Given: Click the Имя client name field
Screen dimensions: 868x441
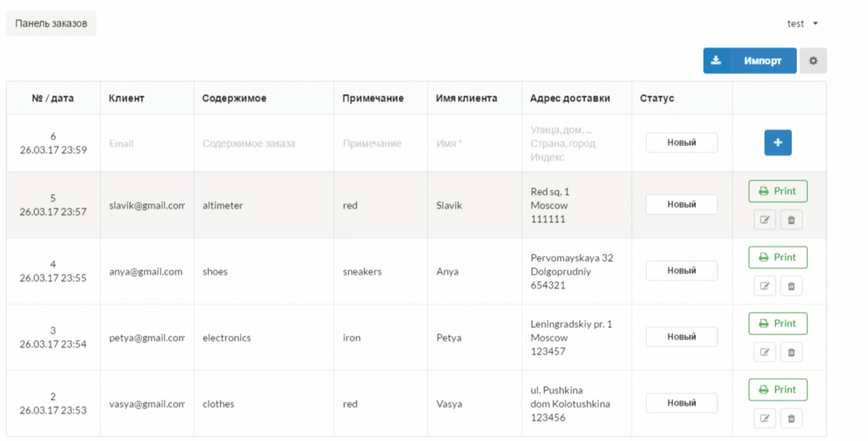Looking at the screenshot, I should (474, 143).
